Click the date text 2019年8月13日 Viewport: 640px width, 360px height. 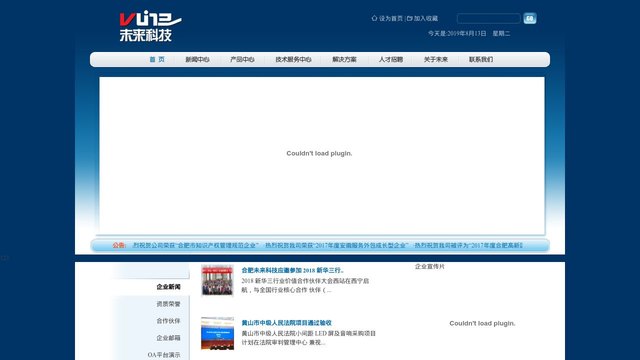467,33
